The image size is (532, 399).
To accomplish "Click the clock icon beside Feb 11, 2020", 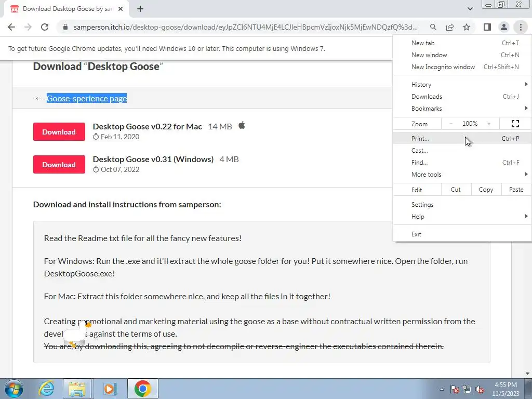I will click(x=96, y=137).
